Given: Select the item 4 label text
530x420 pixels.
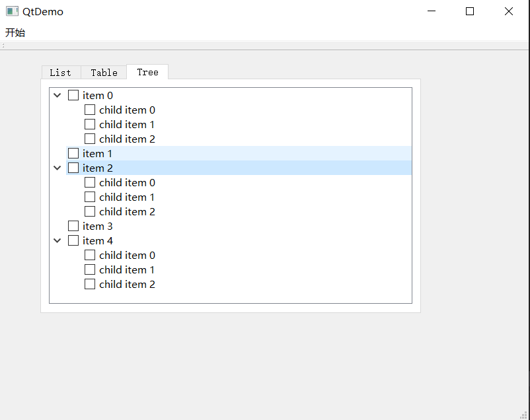Looking at the screenshot, I should coord(98,241).
